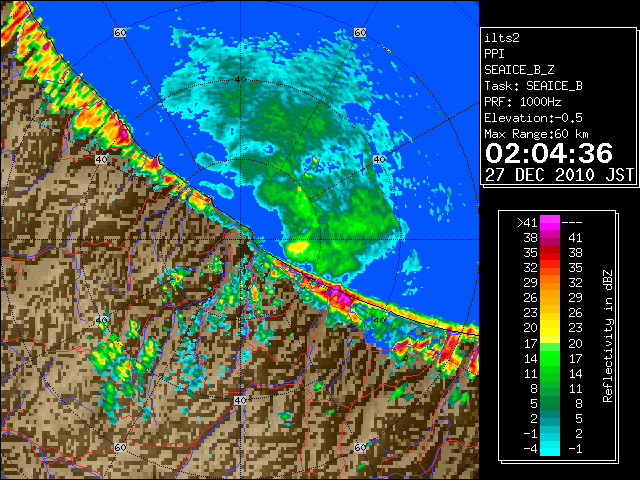The image size is (640, 480).
Task: Click the ">41" legend label
Action: 527,222
